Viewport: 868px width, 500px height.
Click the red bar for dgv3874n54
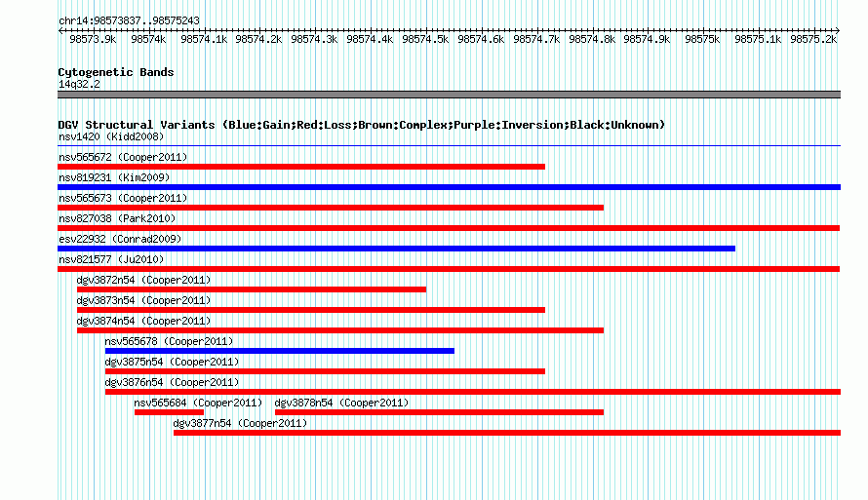pos(340,330)
